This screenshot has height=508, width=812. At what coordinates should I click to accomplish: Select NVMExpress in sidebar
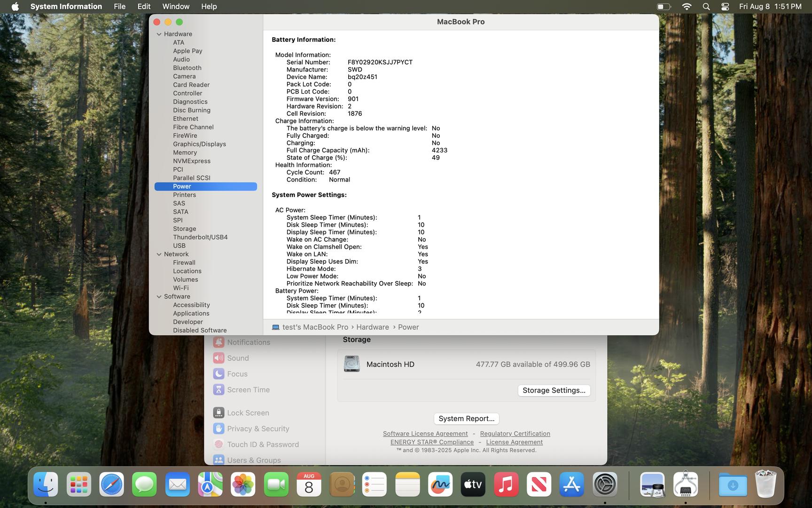192,161
